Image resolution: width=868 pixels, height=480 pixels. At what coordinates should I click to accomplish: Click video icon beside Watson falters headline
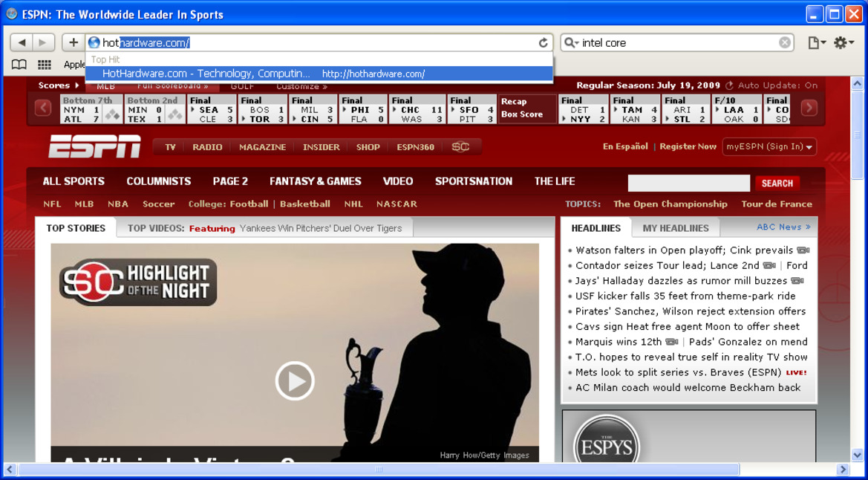[x=803, y=250]
